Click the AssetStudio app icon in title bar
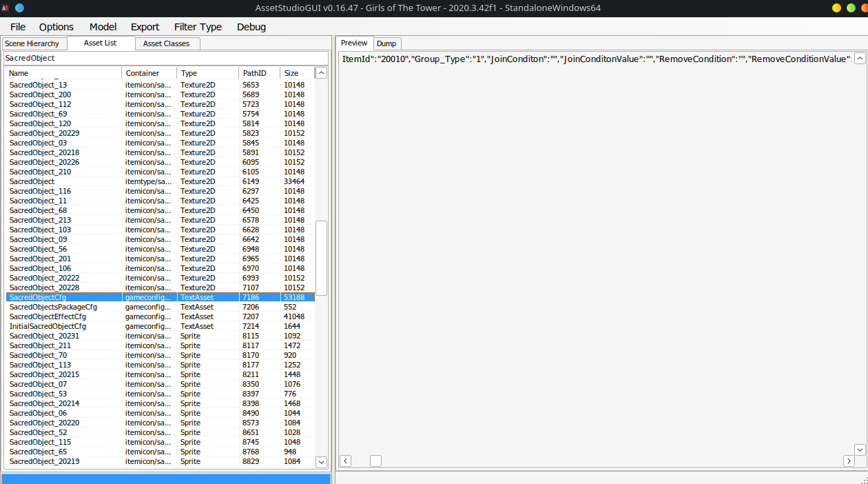The height and width of the screenshot is (484, 868). [x=5, y=8]
